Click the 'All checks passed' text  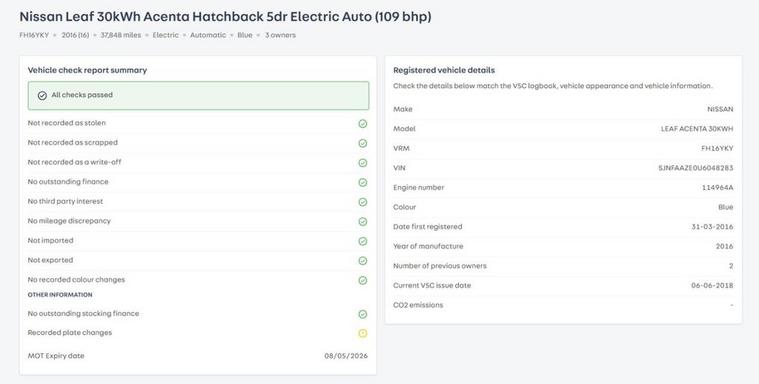click(x=82, y=95)
